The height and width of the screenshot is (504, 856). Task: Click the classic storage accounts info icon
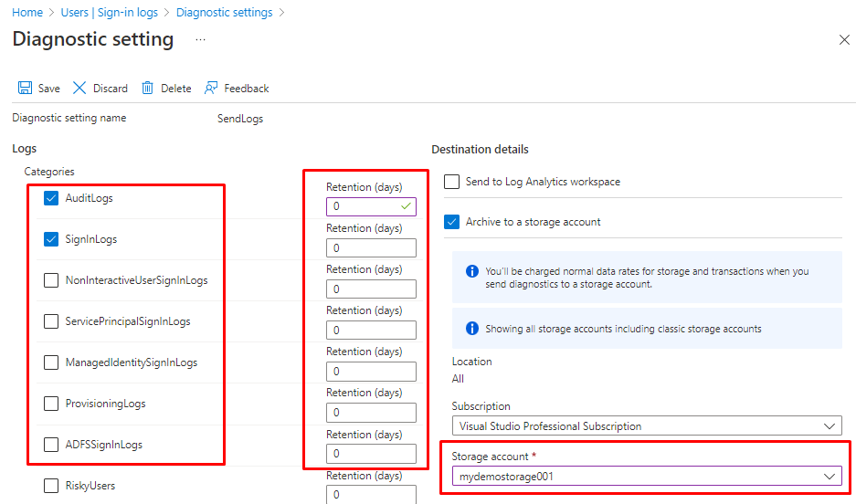click(x=471, y=329)
